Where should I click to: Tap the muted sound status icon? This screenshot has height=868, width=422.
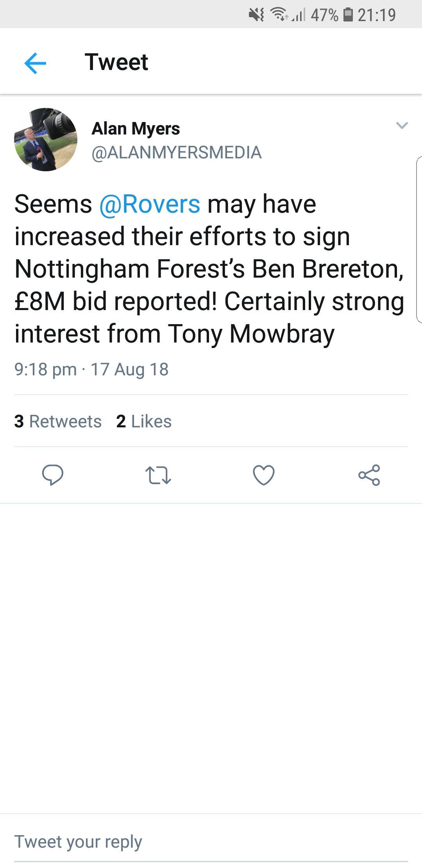tap(256, 15)
